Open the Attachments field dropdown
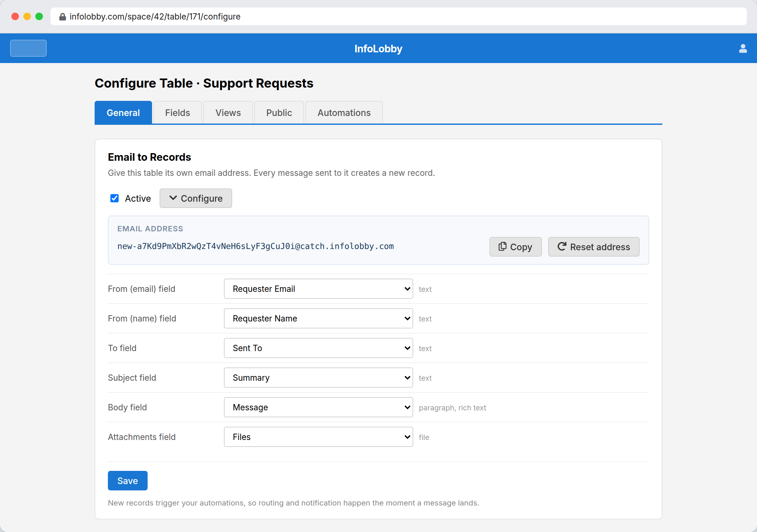 click(x=318, y=437)
